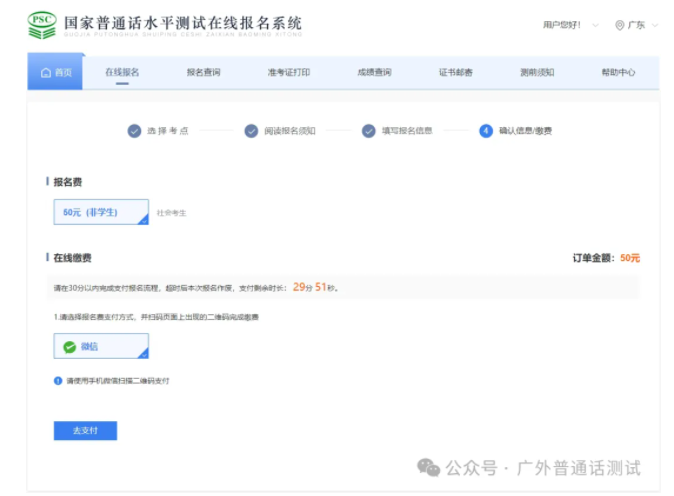Click the location pin icon beside 广东
Screen dimensions: 674x496
tap(620, 25)
